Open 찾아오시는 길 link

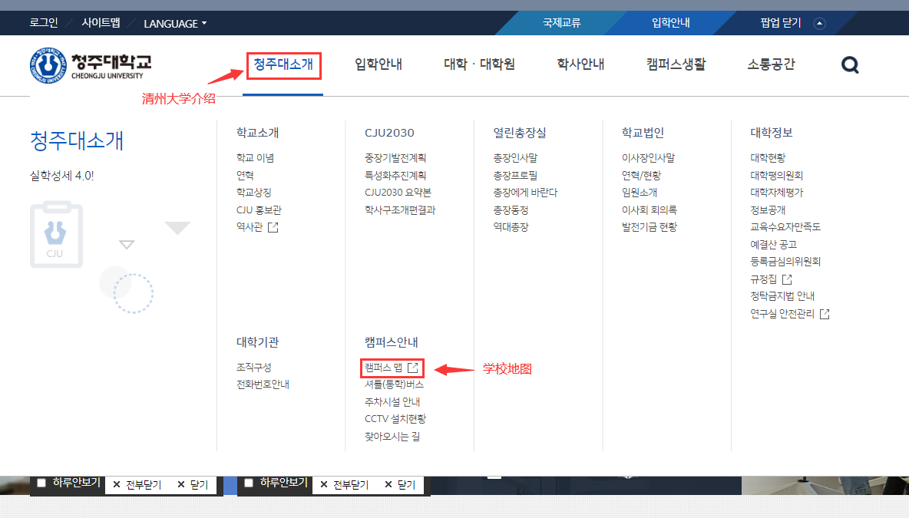click(392, 437)
